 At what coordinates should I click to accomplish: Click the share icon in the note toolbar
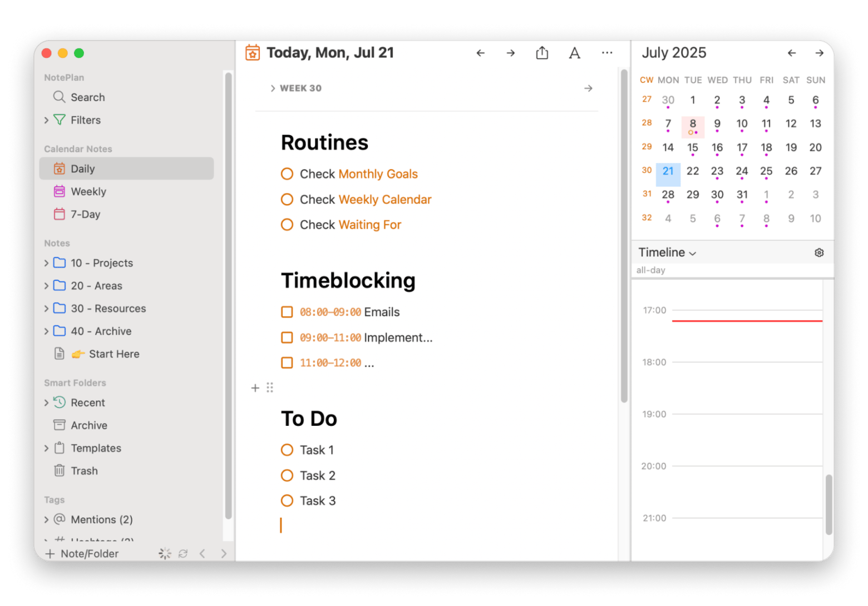[x=542, y=53]
